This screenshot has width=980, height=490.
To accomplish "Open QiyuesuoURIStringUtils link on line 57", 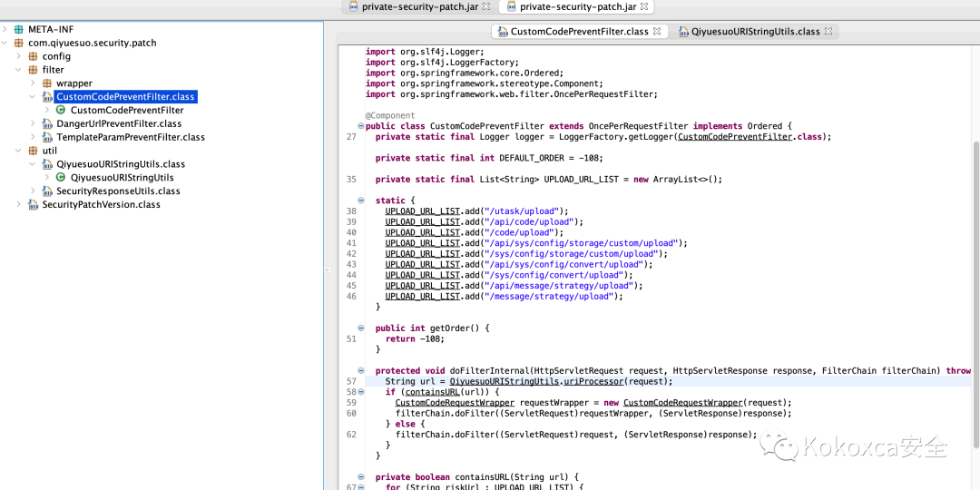I will (504, 381).
